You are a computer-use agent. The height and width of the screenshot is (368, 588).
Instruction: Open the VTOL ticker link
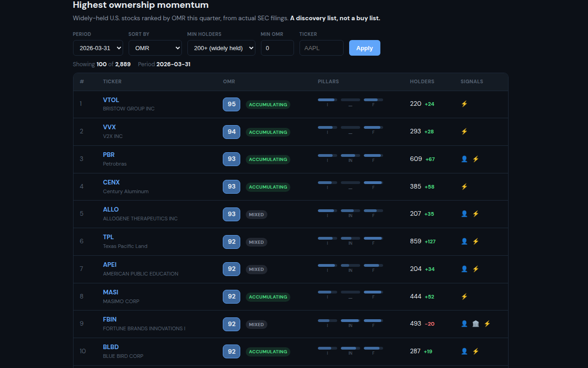[111, 100]
